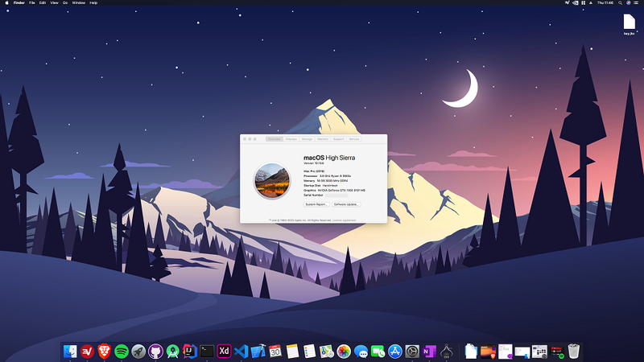
Task: Click the menu bar clock Thu 11:46
Action: click(x=605, y=3)
